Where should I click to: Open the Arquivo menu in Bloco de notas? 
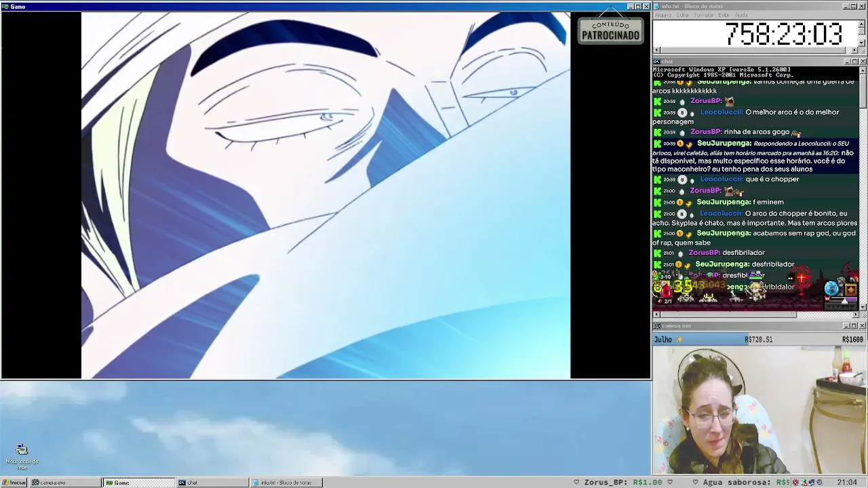(663, 15)
